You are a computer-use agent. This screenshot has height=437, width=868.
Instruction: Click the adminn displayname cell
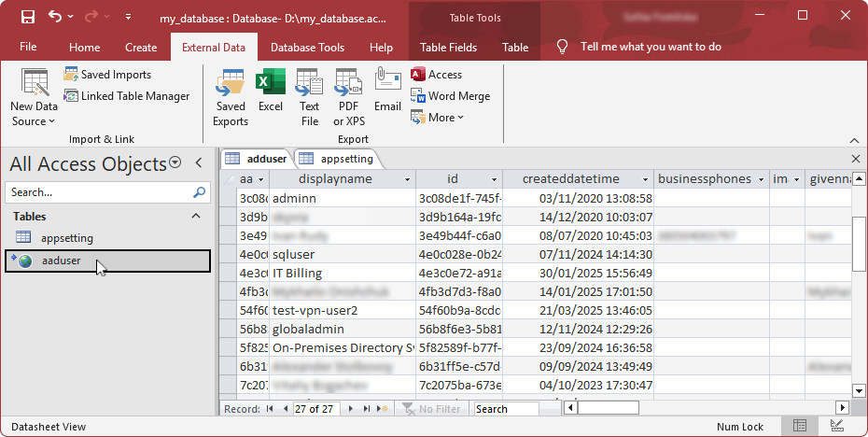click(343, 198)
